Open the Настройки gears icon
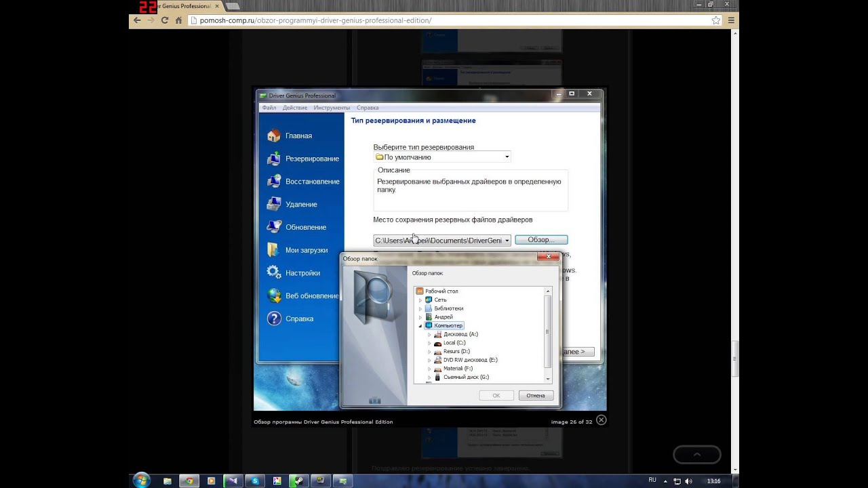Viewport: 868px width, 488px height. (x=274, y=272)
